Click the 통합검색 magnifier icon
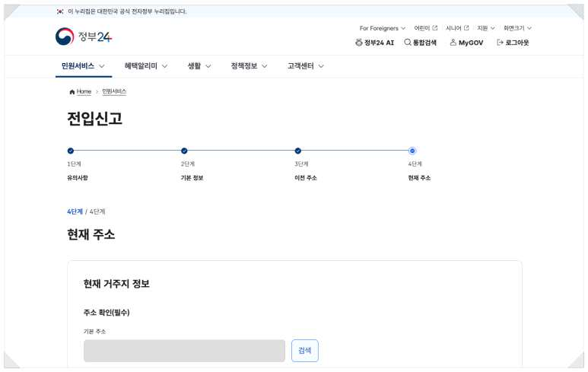The width and height of the screenshot is (588, 372). 407,43
